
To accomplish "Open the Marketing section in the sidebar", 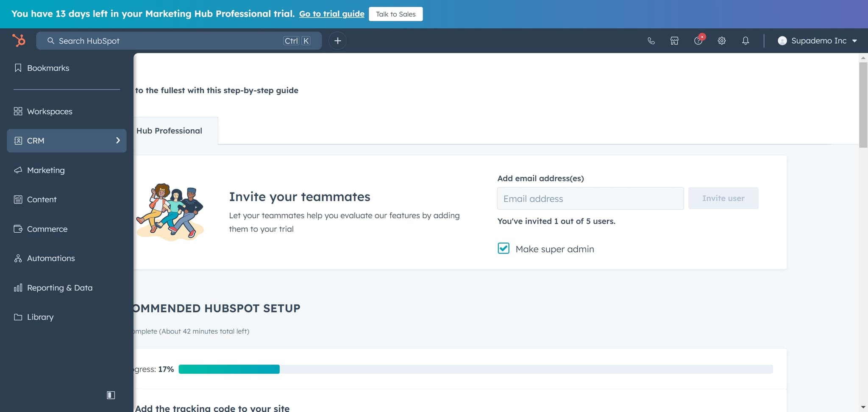I will 45,170.
